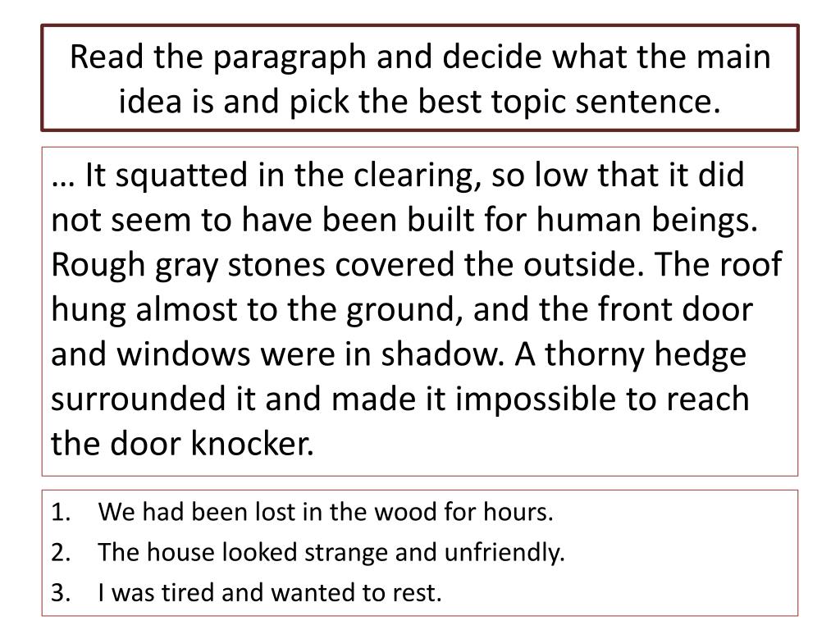Click the number 2 list marker

[61, 552]
